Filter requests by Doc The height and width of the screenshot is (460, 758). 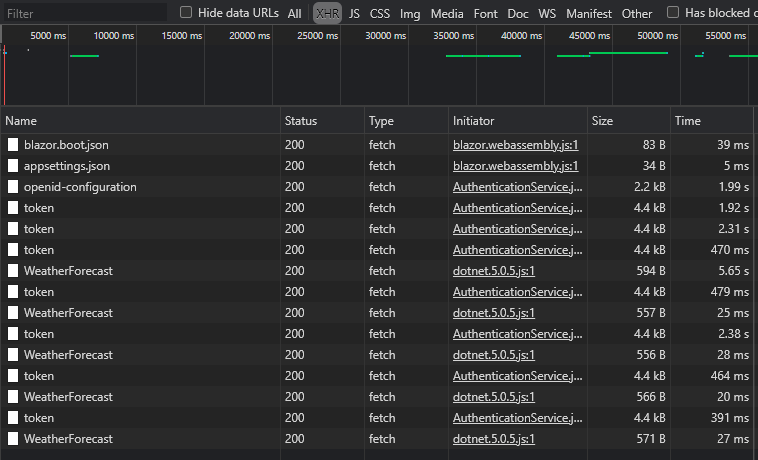[x=518, y=14]
